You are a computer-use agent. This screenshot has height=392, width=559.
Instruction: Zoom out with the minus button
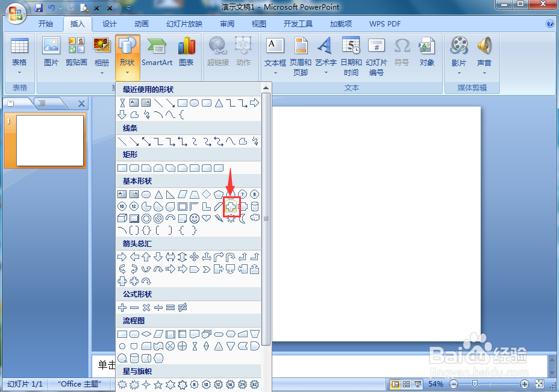[x=454, y=384]
